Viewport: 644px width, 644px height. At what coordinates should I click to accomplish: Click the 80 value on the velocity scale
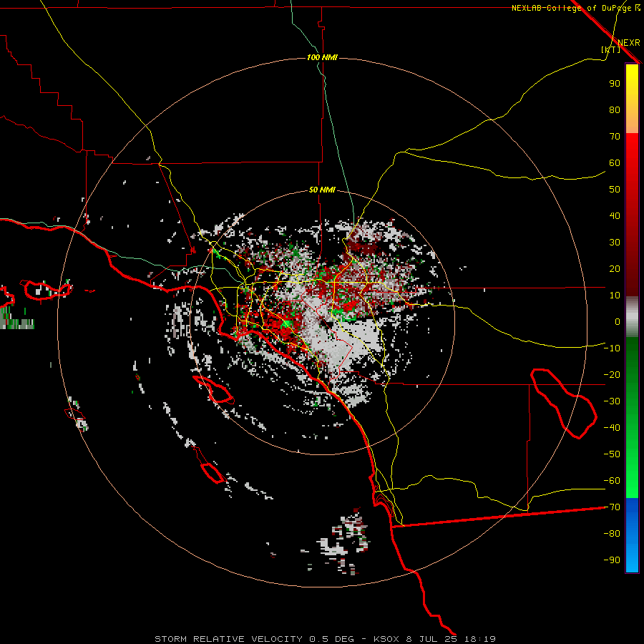[615, 109]
